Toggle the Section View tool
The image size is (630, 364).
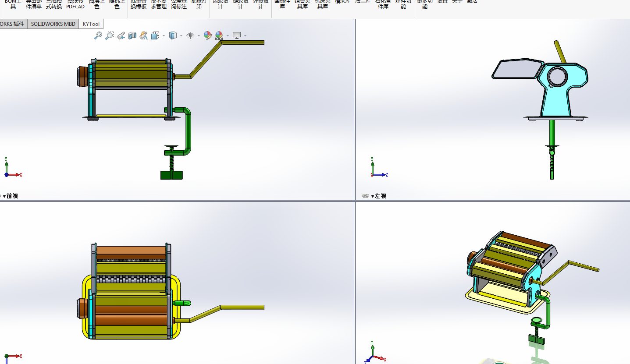[132, 35]
